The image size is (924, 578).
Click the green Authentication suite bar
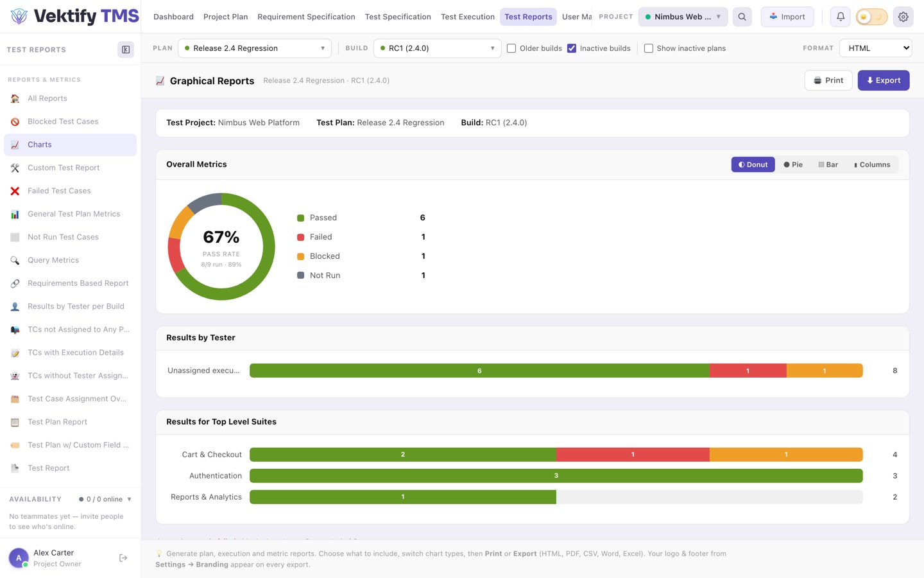coord(556,476)
